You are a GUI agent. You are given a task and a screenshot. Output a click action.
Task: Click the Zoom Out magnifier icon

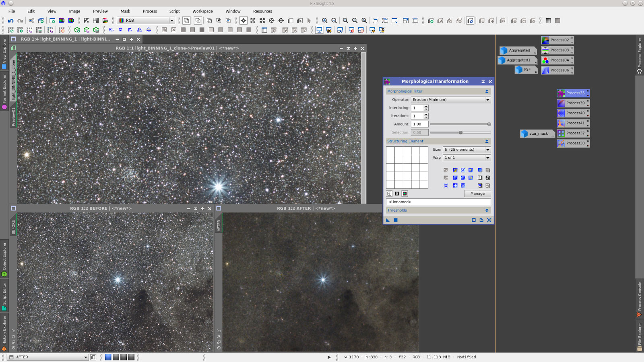pyautogui.click(x=334, y=21)
